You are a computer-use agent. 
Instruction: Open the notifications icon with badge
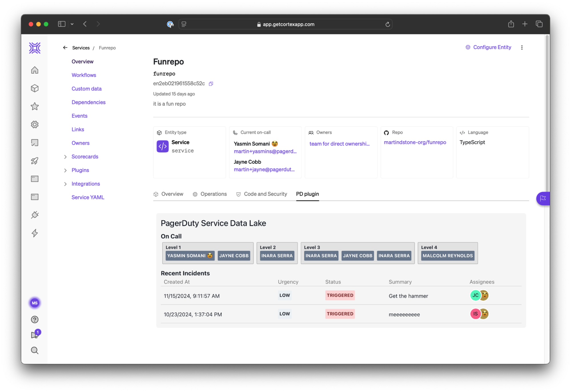coord(35,335)
